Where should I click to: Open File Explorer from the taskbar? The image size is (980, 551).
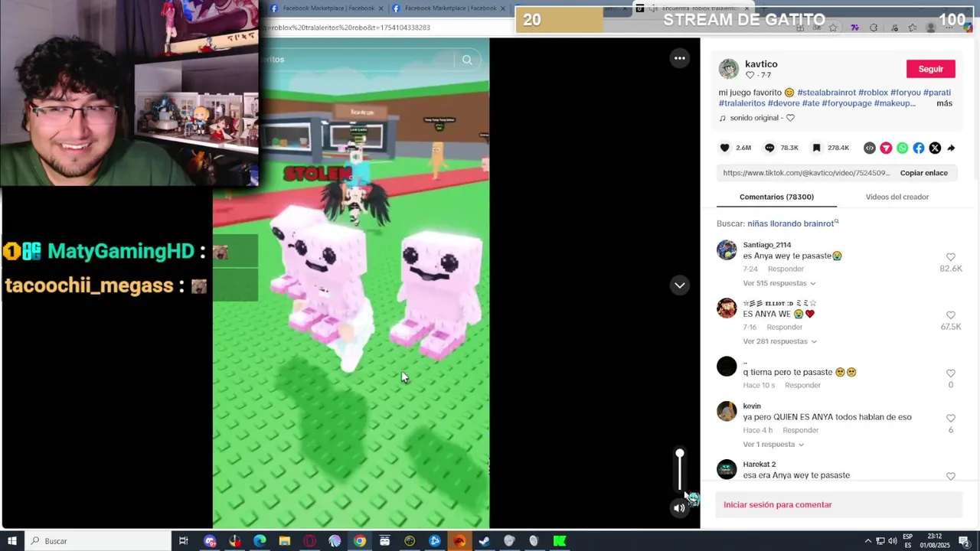click(284, 541)
